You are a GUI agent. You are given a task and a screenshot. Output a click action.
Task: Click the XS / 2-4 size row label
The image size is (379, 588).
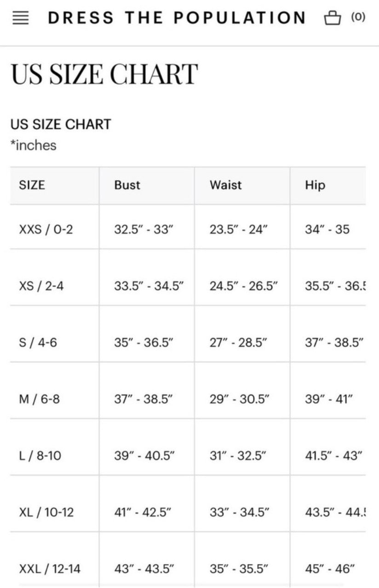41,286
